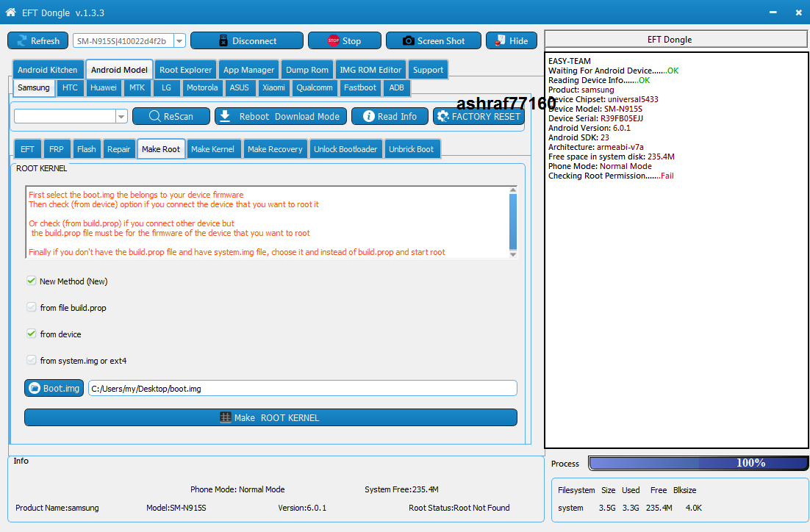Screen dimensions: 810x532
Task: Click the Boot.img folder icon
Action: (x=35, y=388)
